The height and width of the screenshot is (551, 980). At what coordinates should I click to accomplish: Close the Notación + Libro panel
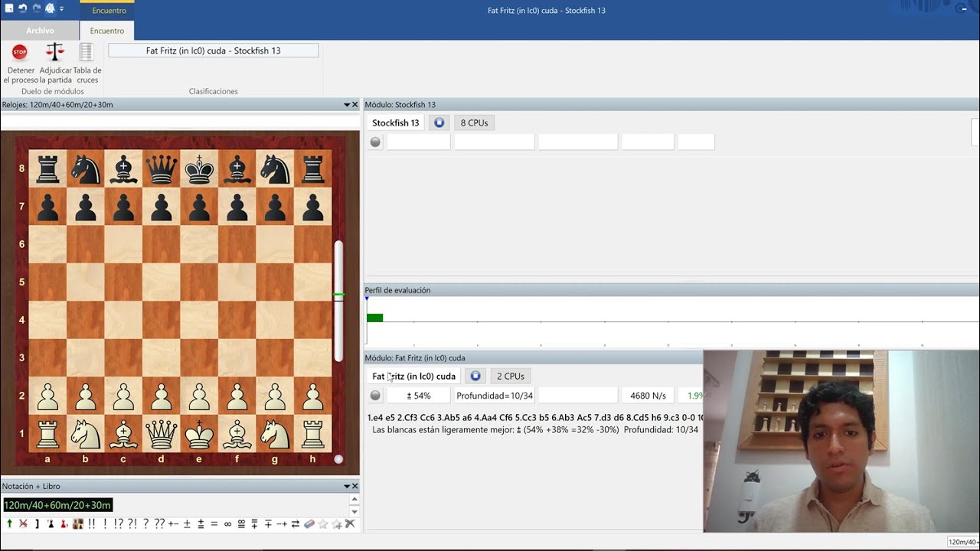[354, 486]
